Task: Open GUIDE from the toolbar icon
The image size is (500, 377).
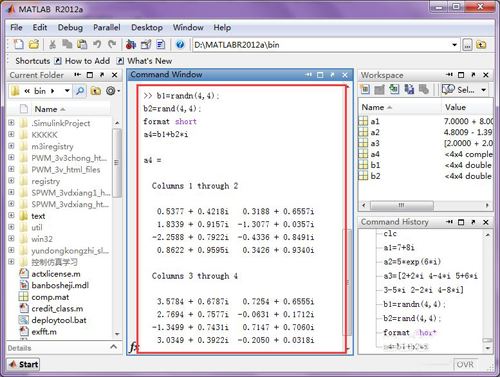Action: click(x=146, y=44)
